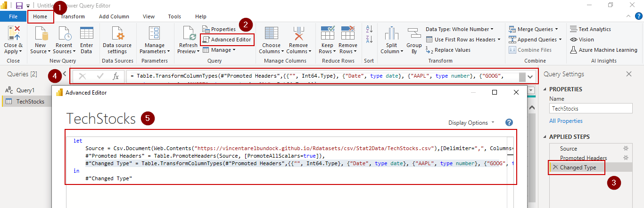Collapse the Queries pane chevron
The width and height of the screenshot is (644, 208).
click(x=65, y=74)
